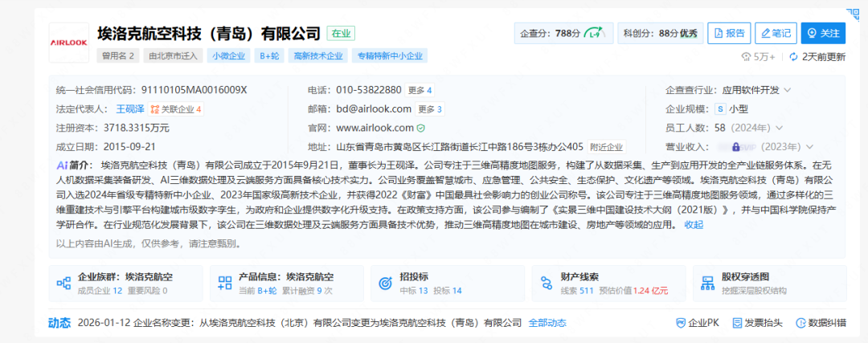This screenshot has height=343, width=868.
Task: Expand 更多 3 email addresses
Action: pos(429,109)
